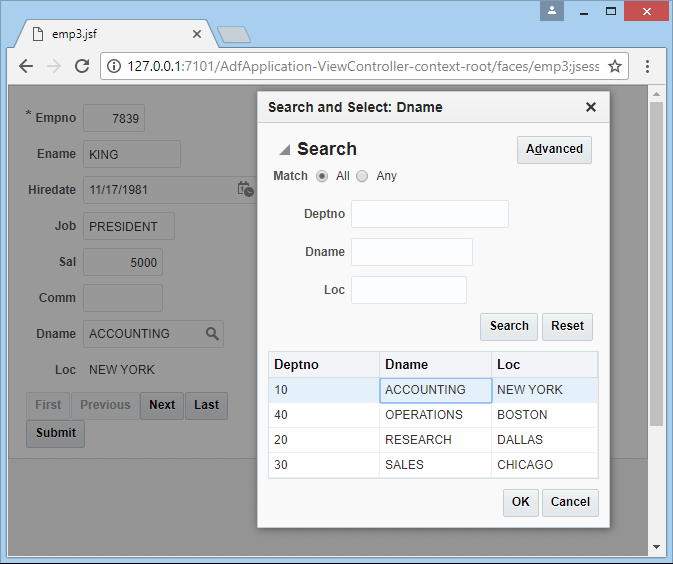This screenshot has width=673, height=564.
Task: Click the Hiredate calendar icon
Action: 246,189
